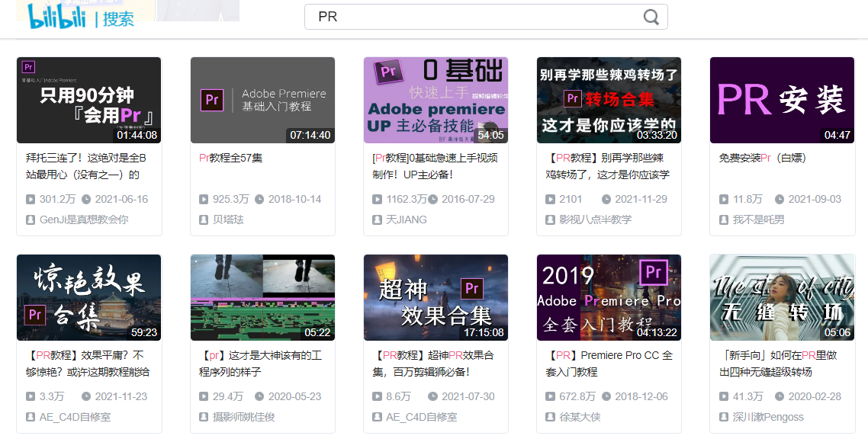Click clock icon beside date 2020-02-28

(x=780, y=396)
